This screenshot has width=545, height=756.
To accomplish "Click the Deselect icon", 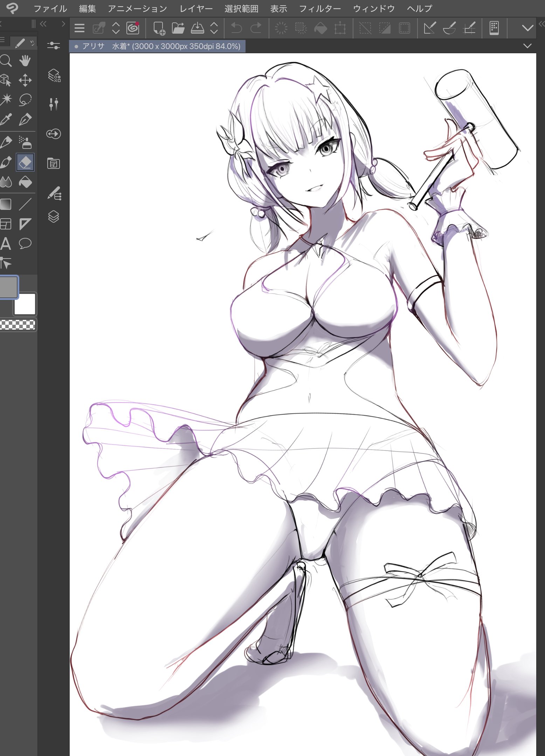I will pyautogui.click(x=365, y=28).
